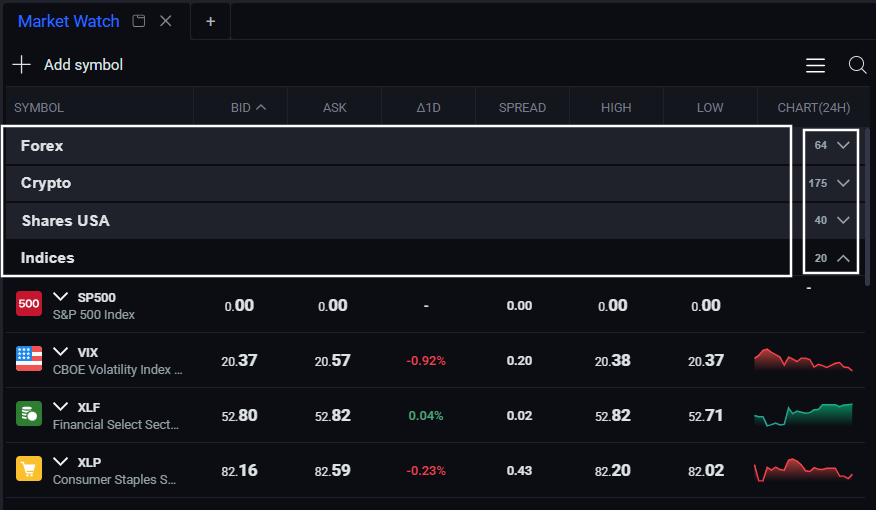The height and width of the screenshot is (510, 876).
Task: Select the Market Watch tab
Action: [x=69, y=21]
